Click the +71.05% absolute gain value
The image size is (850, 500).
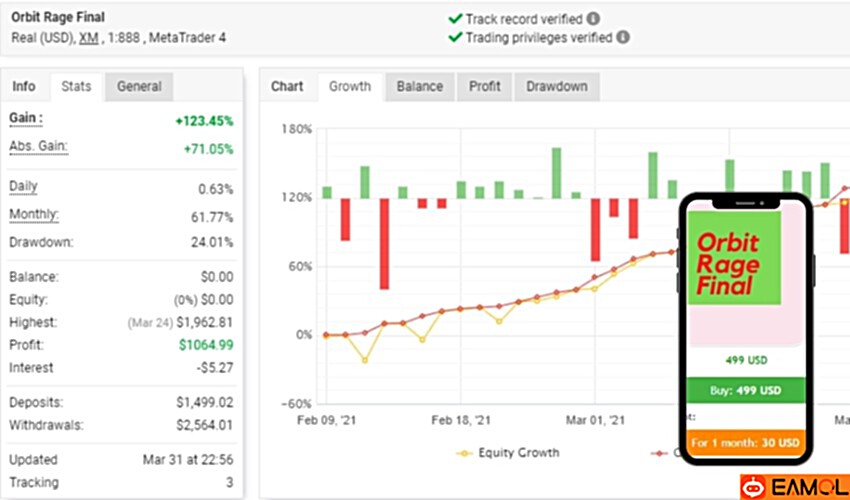click(209, 149)
